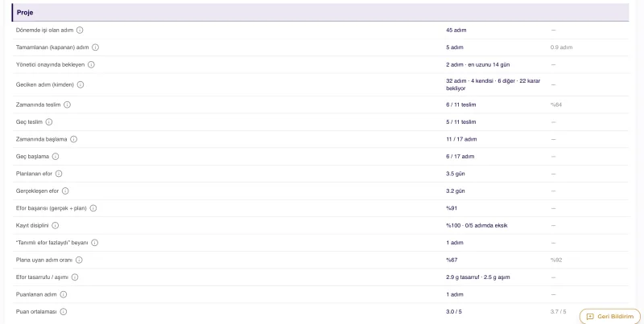Select the "%91" effort success value
Viewport: 644px width, 324px height.
click(452, 208)
